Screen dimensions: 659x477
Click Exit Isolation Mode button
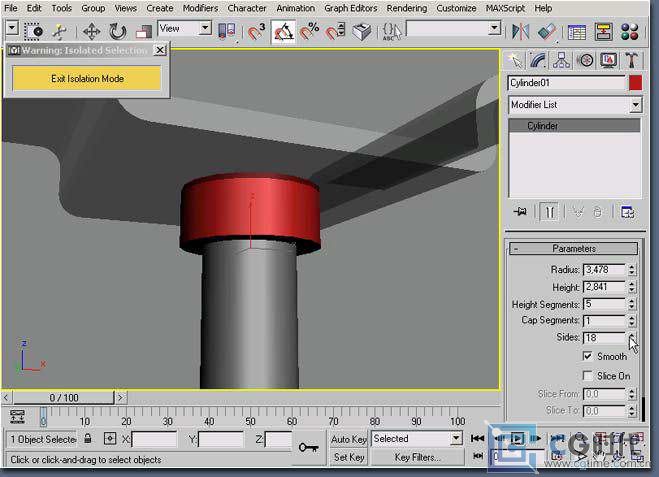tap(87, 79)
